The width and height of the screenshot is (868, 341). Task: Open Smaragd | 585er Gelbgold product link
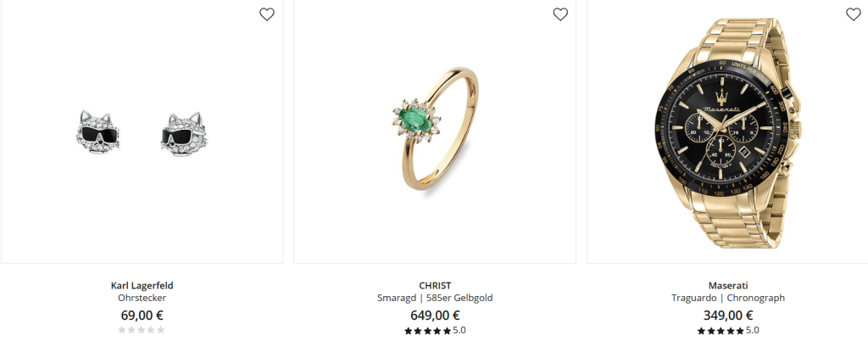pyautogui.click(x=435, y=298)
